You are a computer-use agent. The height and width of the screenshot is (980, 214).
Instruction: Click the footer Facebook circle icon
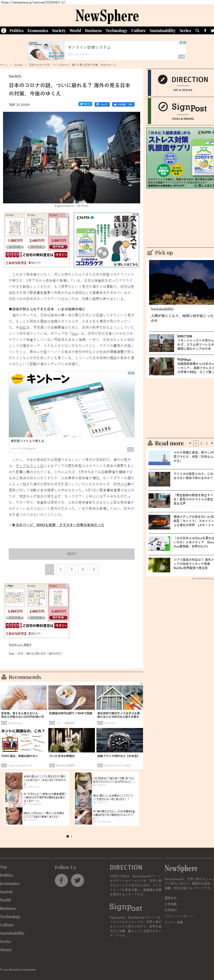(x=61, y=880)
